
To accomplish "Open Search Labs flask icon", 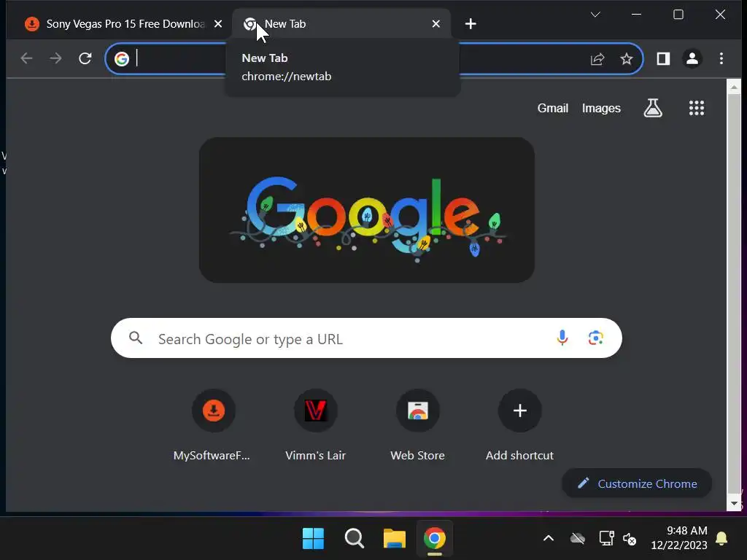I will coord(653,108).
